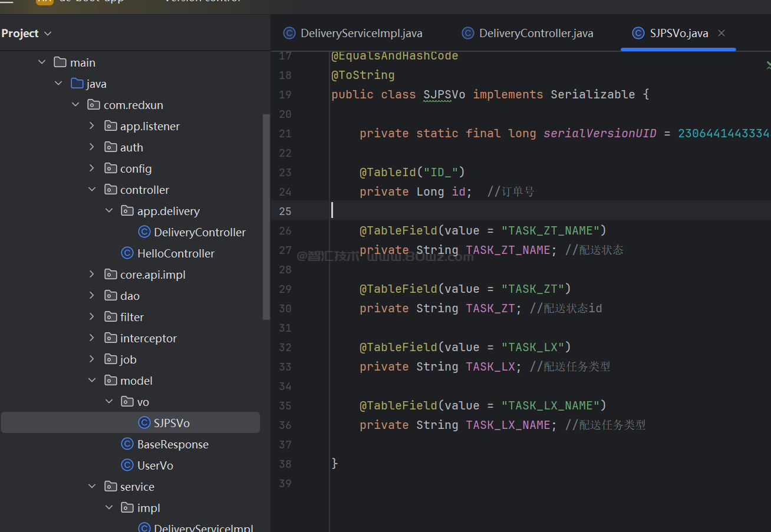The image size is (771, 532).
Task: Collapse the com.redxun package arrow
Action: [x=75, y=105]
